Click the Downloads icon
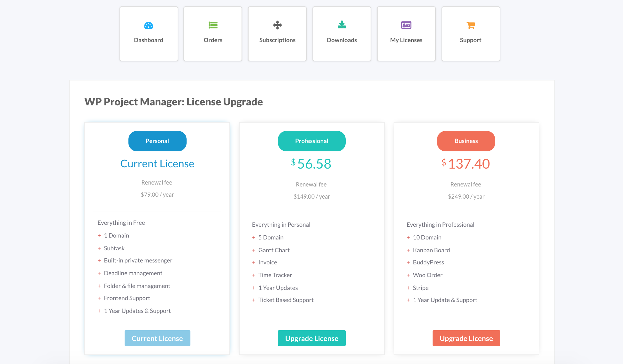This screenshot has height=364, width=623. point(342,25)
